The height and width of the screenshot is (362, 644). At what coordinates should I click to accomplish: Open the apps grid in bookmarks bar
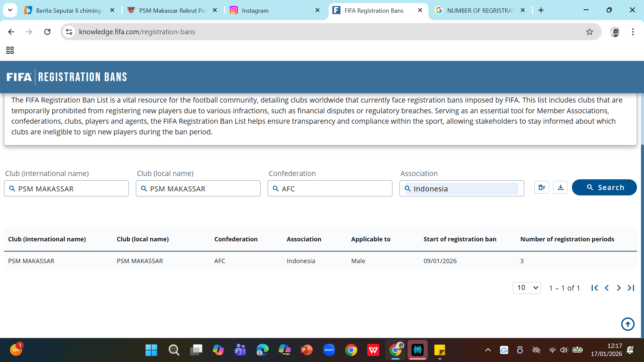point(10,50)
